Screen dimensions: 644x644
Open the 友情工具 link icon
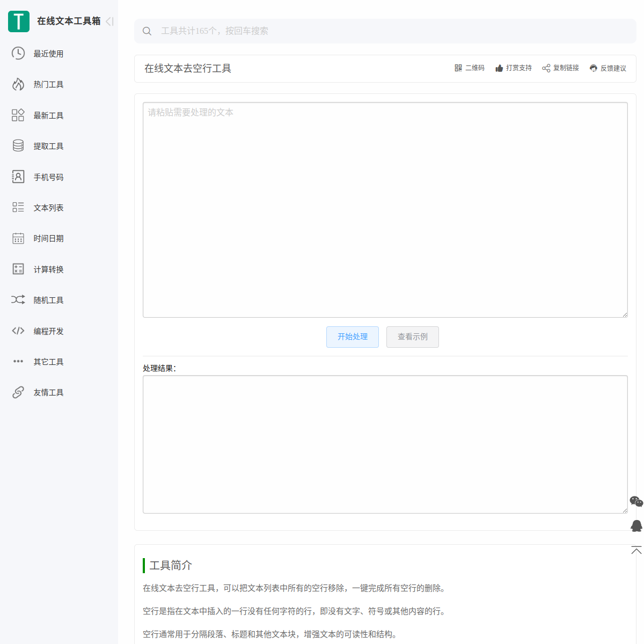18,392
